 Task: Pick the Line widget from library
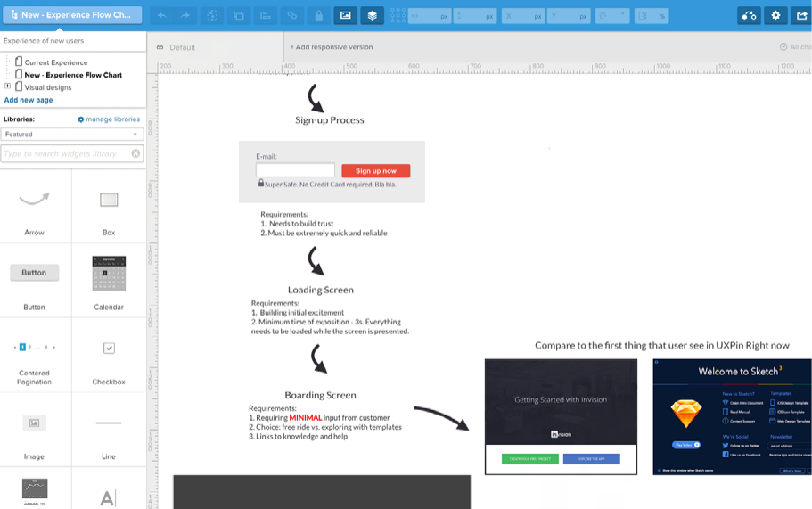(x=109, y=430)
